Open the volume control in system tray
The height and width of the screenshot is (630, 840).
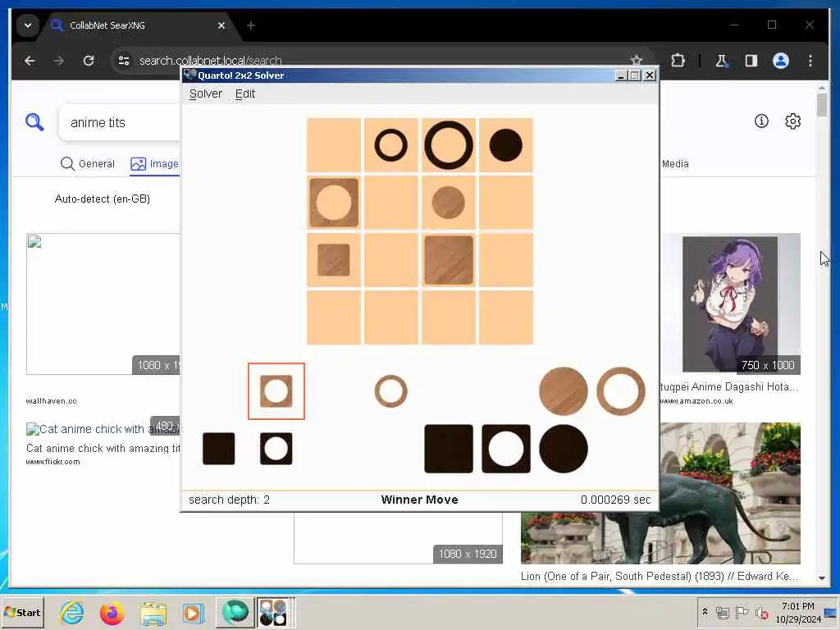click(761, 612)
